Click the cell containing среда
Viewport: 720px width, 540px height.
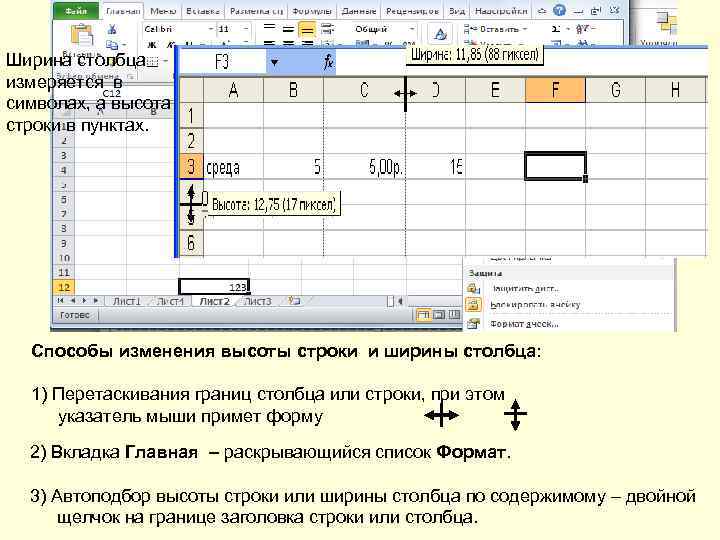pos(233,167)
